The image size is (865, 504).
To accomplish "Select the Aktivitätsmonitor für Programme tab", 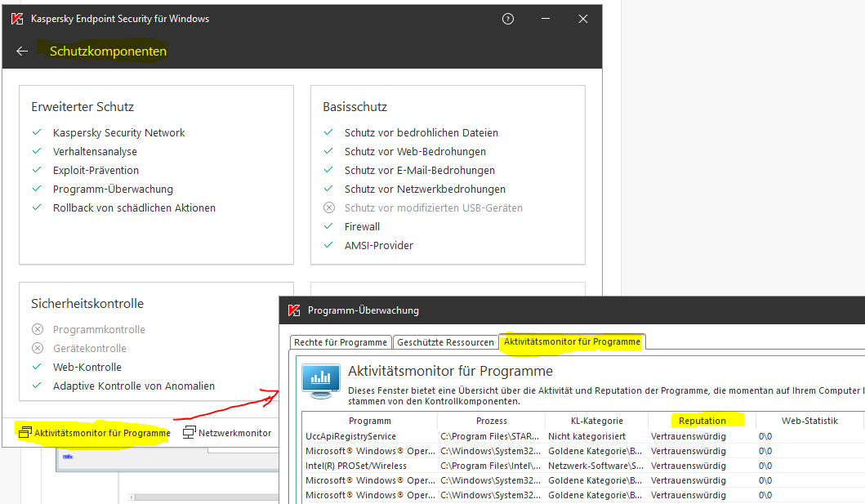I will (572, 342).
